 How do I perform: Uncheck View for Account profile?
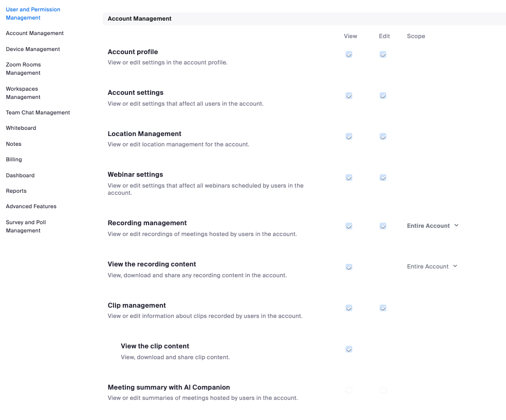349,55
